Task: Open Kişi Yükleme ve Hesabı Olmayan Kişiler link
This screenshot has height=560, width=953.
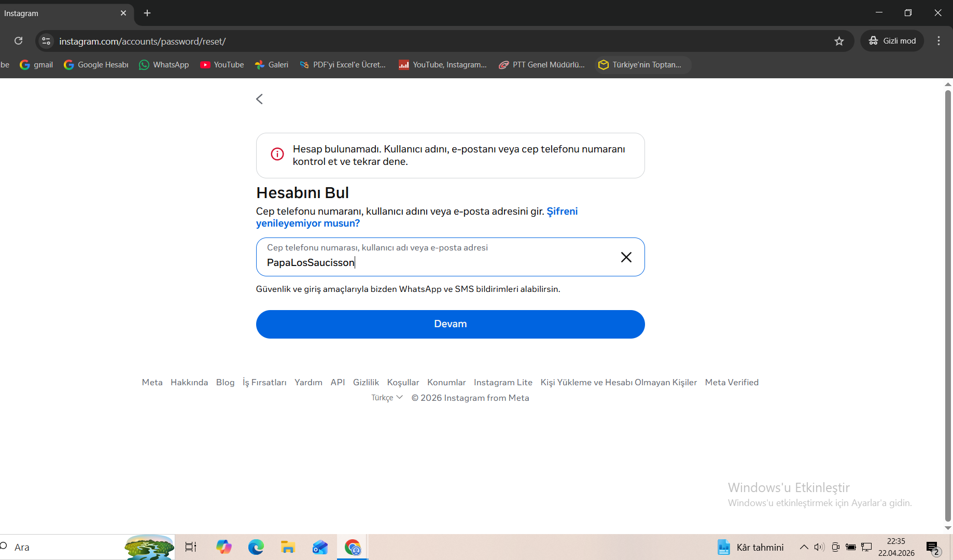Action: coord(619,382)
